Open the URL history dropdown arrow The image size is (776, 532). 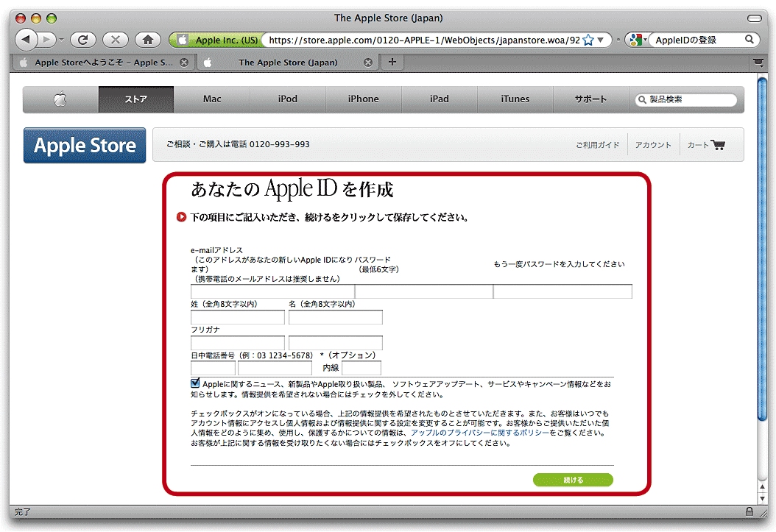601,40
